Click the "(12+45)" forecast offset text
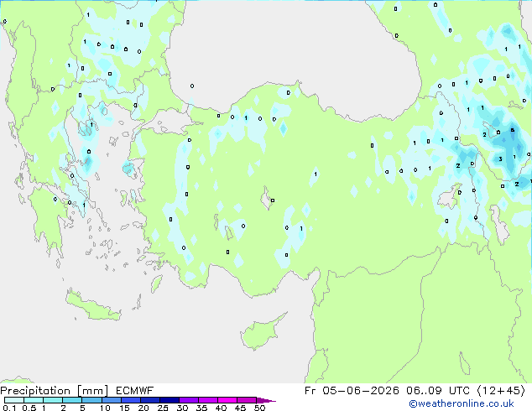Viewport: 532px width, 411px height. coord(501,391)
